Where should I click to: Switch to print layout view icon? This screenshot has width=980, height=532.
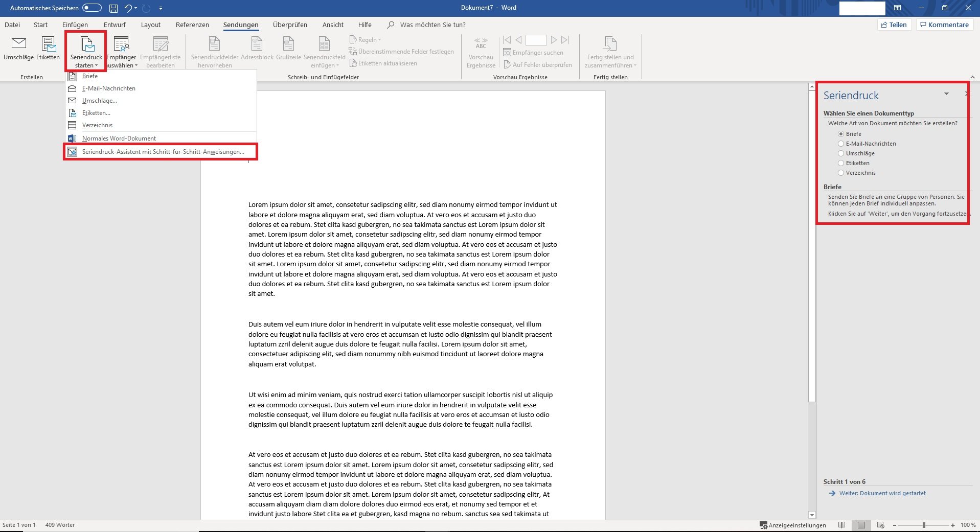[x=861, y=525]
